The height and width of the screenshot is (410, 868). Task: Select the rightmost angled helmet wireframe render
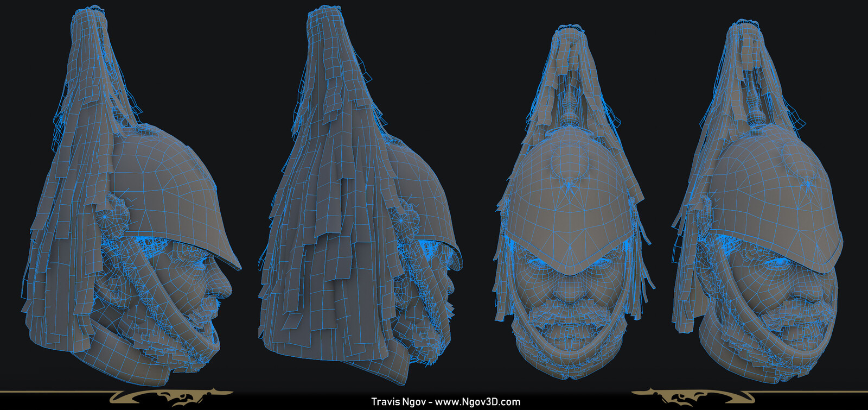[x=758, y=201]
